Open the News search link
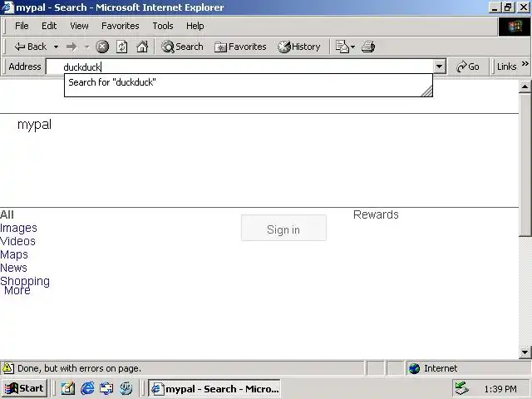532x399 pixels. coord(13,268)
